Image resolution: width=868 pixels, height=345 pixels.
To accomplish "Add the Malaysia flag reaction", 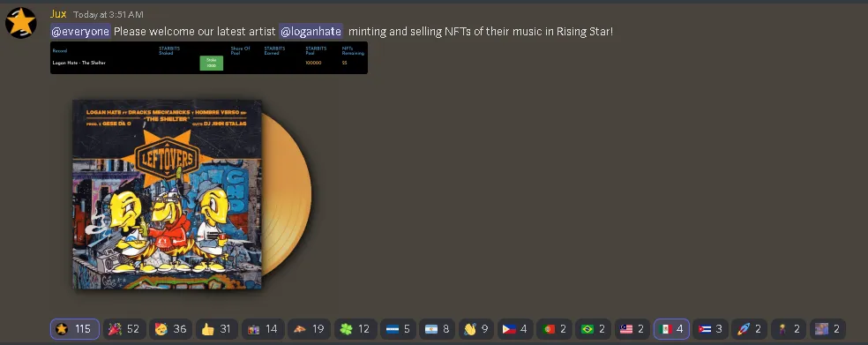I will (632, 329).
